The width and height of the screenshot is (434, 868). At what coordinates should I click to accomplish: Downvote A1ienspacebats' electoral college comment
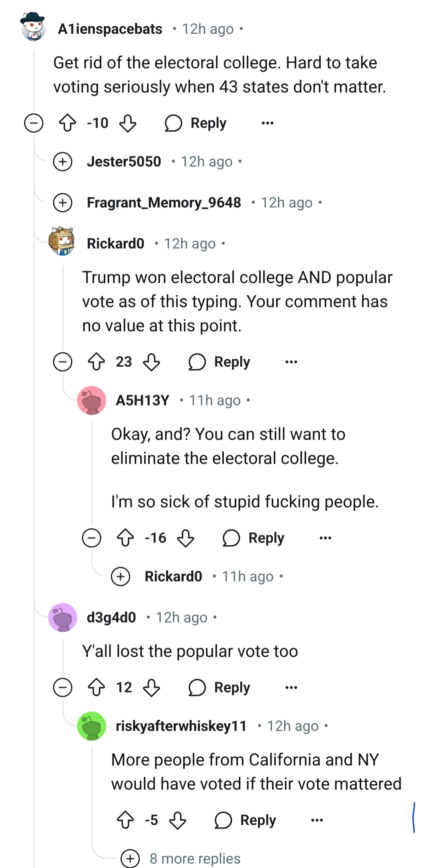click(128, 123)
